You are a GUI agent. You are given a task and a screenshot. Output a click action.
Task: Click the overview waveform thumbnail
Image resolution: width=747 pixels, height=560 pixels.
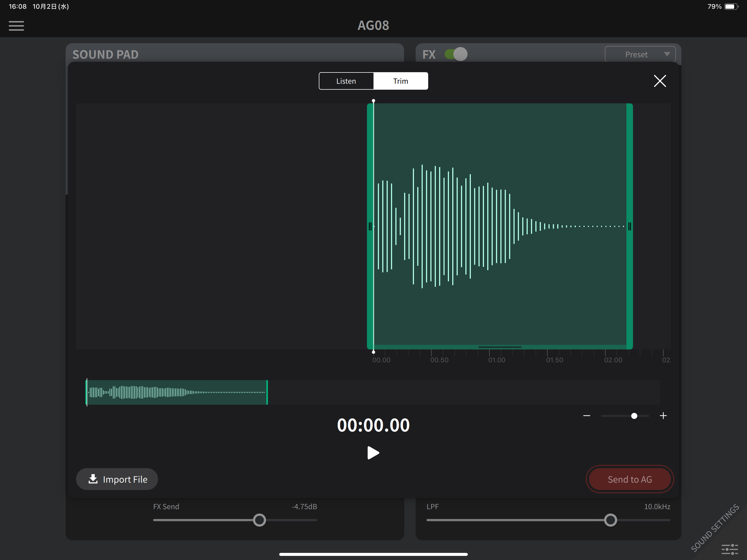pos(177,392)
